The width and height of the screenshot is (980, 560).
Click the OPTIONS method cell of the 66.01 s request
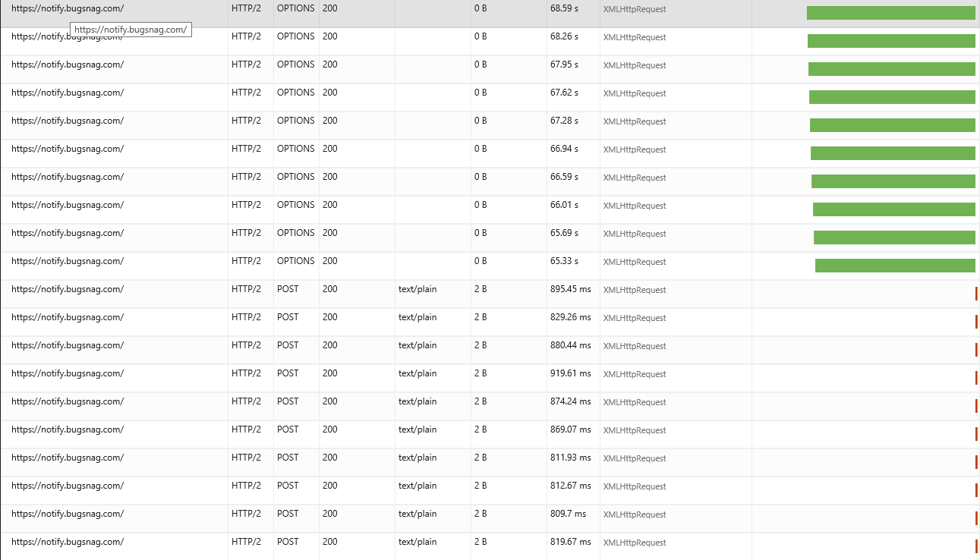[x=295, y=205]
